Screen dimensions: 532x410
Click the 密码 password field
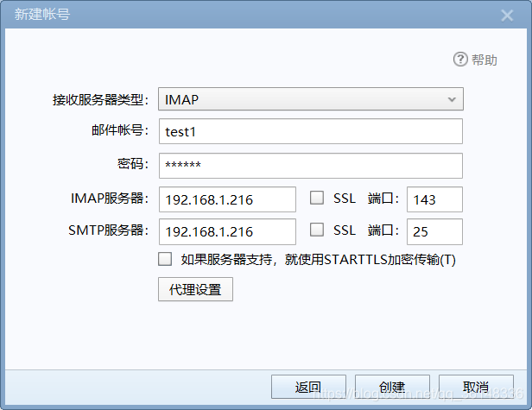(310, 166)
